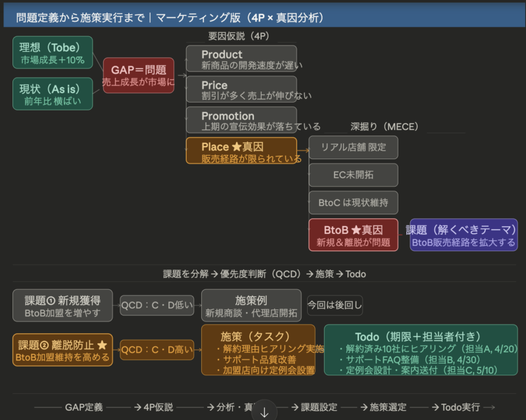526x420 pixels.
Task: Select the 現状（As is） node
Action: (53, 93)
